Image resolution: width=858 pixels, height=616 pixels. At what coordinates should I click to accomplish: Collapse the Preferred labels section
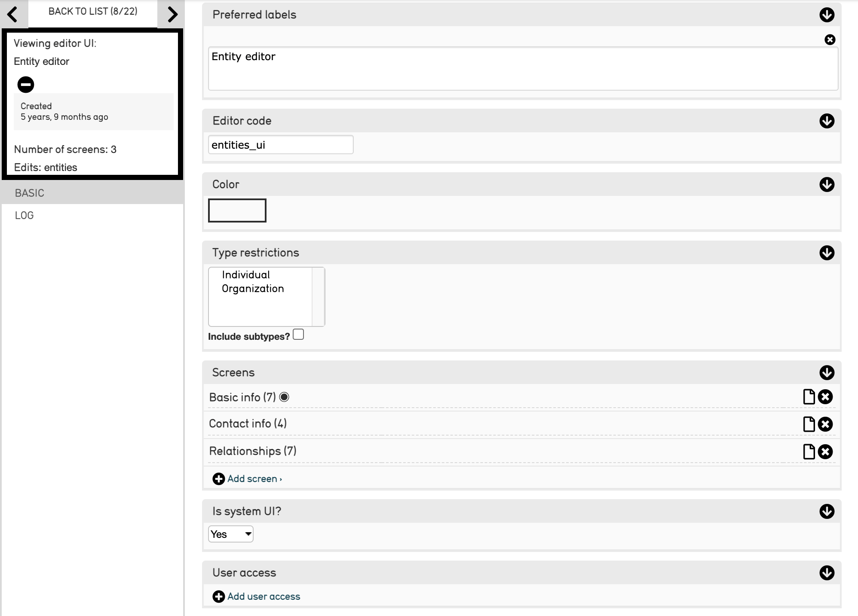[x=827, y=15]
